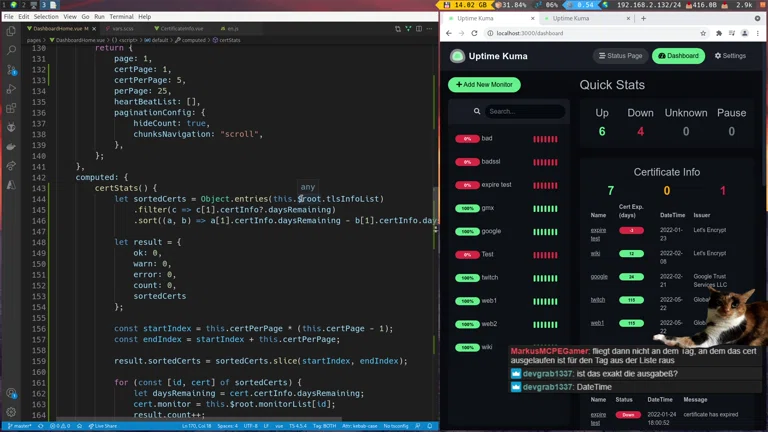
Task: Click Live Share in the status bar
Action: 102,426
